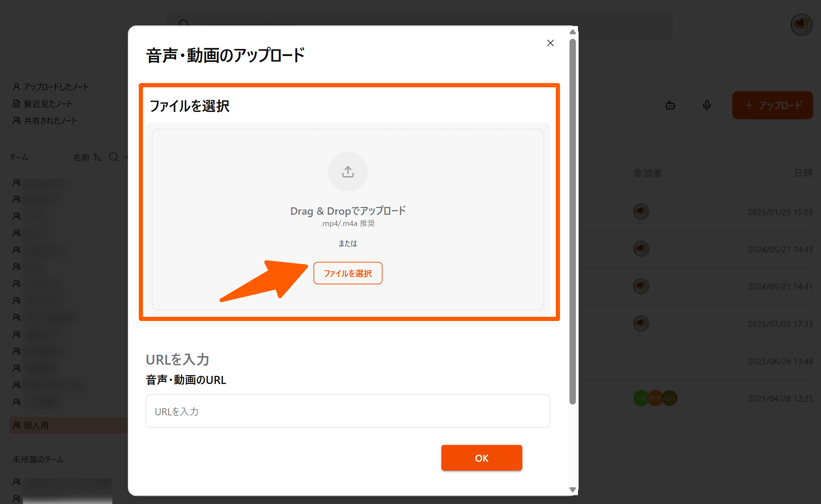Click the microphone recording icon
Screen dimensions: 821x504
click(x=707, y=105)
